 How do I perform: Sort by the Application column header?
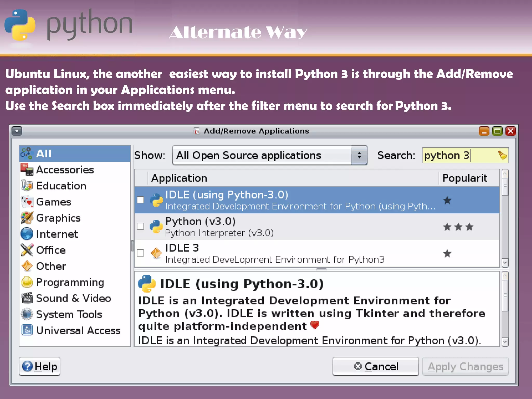coord(293,178)
